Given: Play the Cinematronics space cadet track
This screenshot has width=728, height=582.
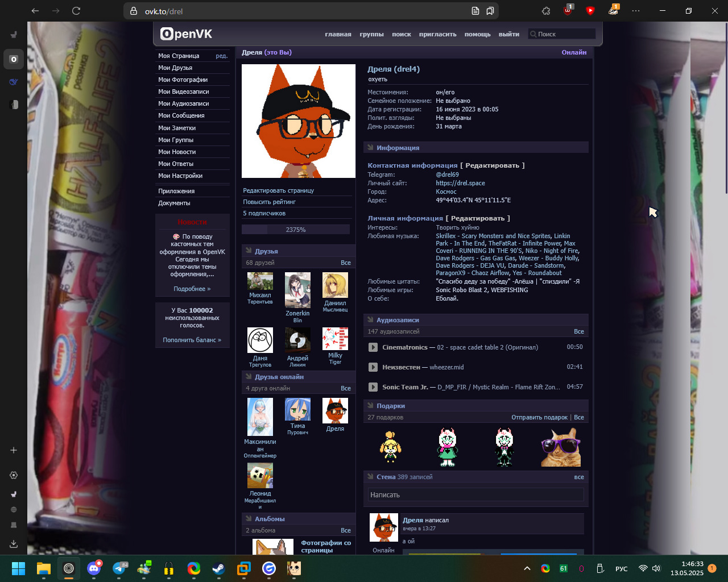Looking at the screenshot, I should pyautogui.click(x=373, y=347).
